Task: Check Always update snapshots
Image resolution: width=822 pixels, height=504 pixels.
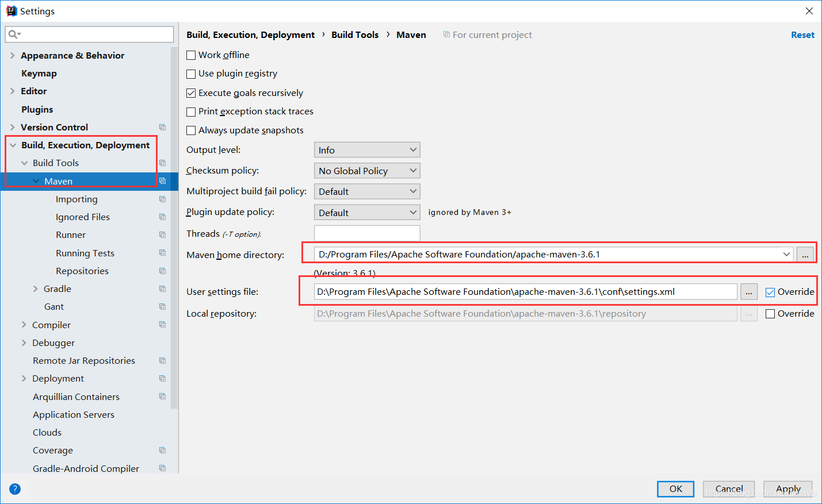Action: coord(191,130)
